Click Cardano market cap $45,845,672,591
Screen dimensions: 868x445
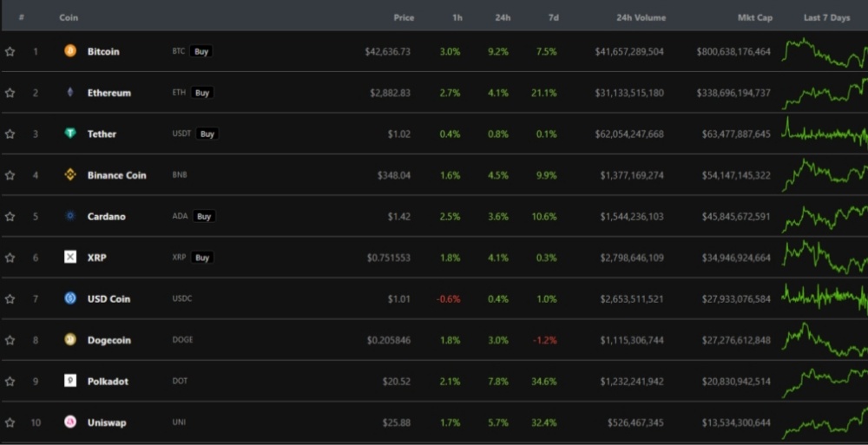[736, 216]
